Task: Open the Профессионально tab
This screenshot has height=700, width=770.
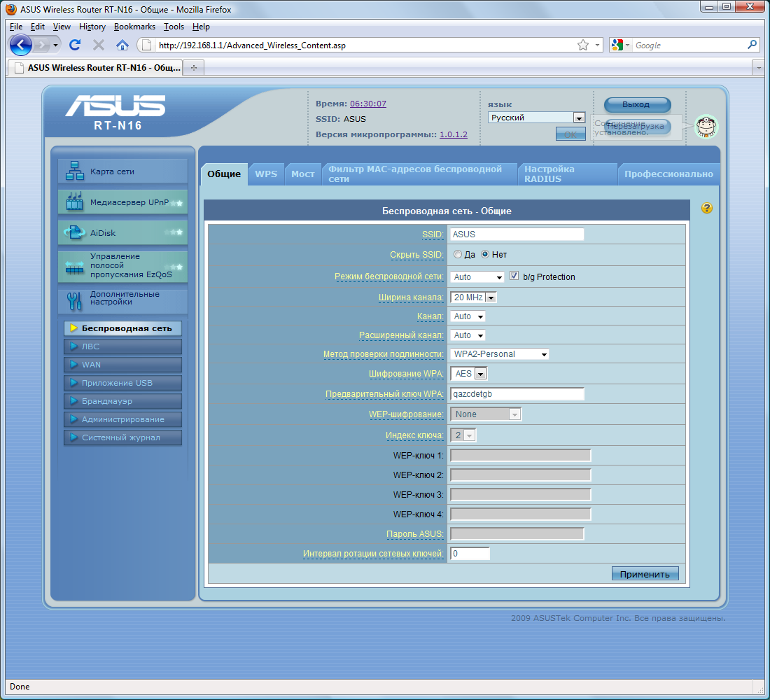Action: point(668,174)
